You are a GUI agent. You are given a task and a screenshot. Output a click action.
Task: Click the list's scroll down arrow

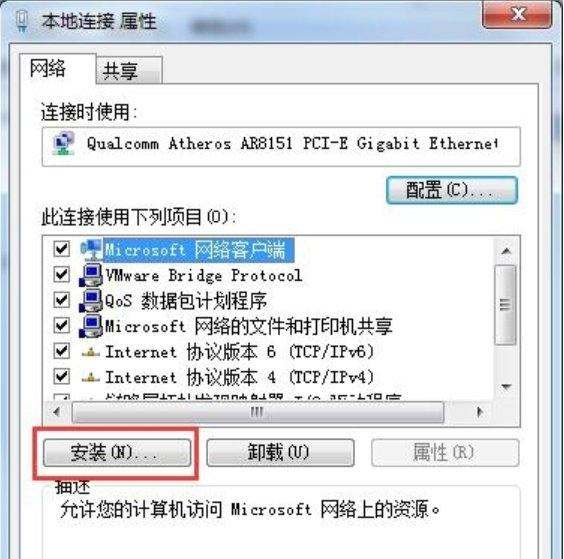tap(506, 387)
